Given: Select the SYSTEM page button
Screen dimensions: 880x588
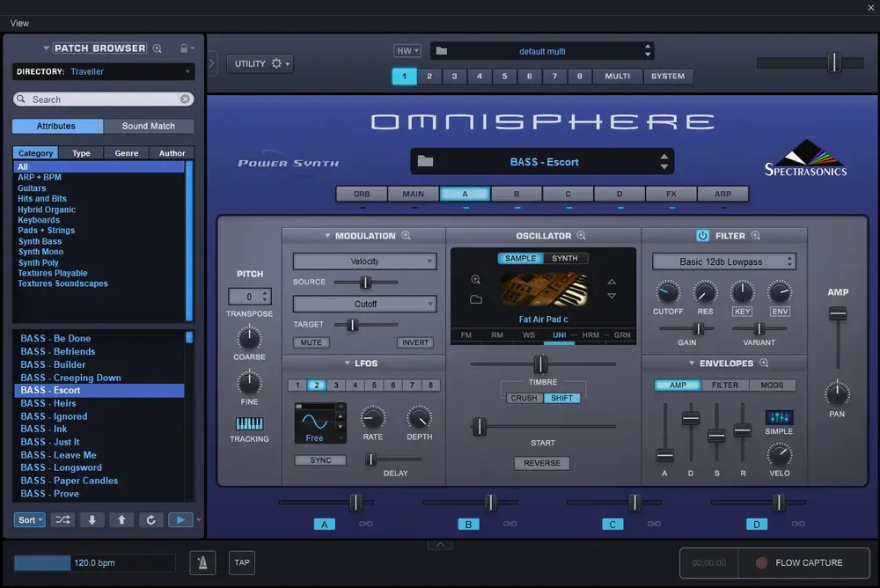Looking at the screenshot, I should [x=668, y=76].
